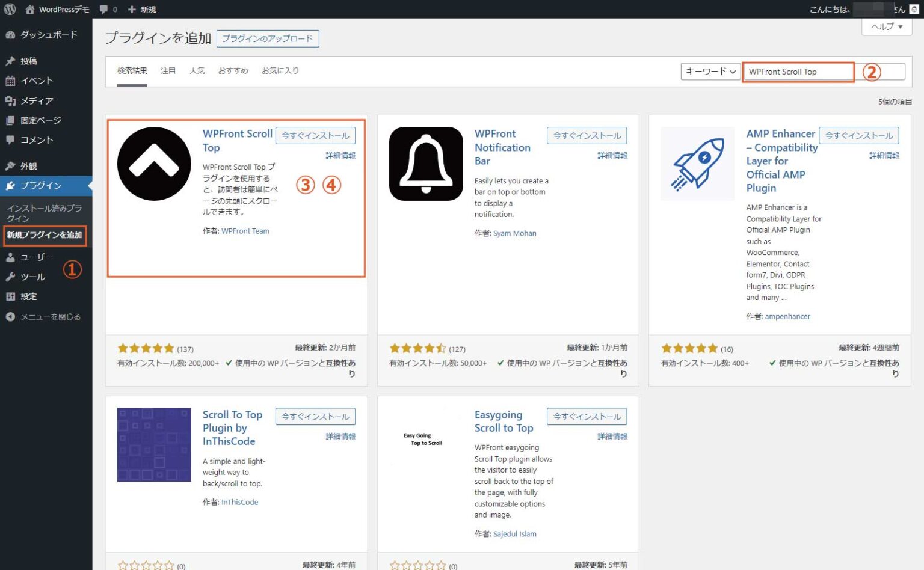Switch to the おすすめ (Recommended) tab

click(233, 70)
